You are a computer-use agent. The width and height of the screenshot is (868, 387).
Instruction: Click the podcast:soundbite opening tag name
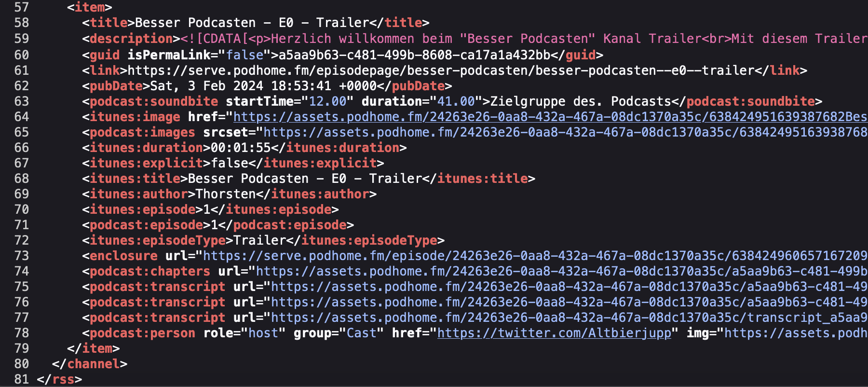pyautogui.click(x=154, y=101)
